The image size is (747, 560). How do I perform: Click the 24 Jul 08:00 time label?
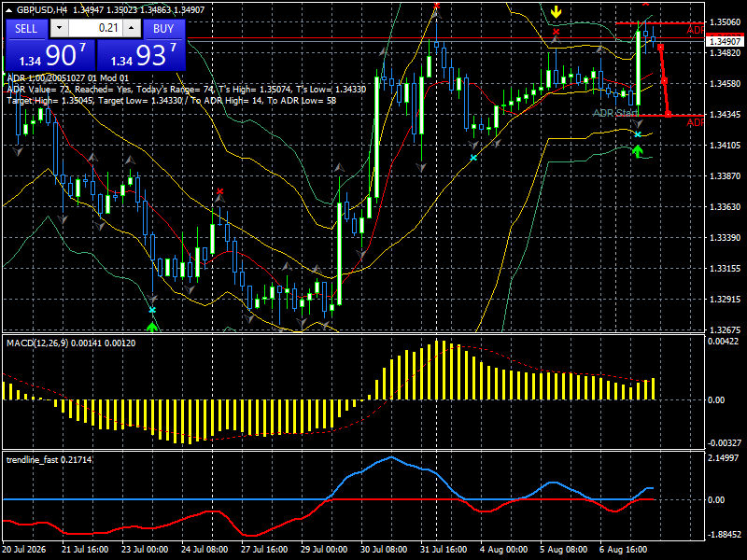[204, 549]
